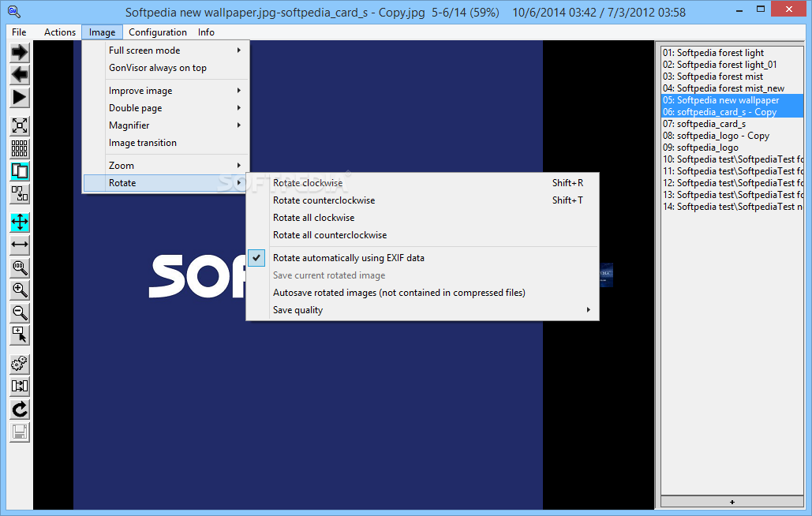Select file list entry 10: Softpedia test
Image resolution: width=812 pixels, height=516 pixels.
pyautogui.click(x=732, y=159)
